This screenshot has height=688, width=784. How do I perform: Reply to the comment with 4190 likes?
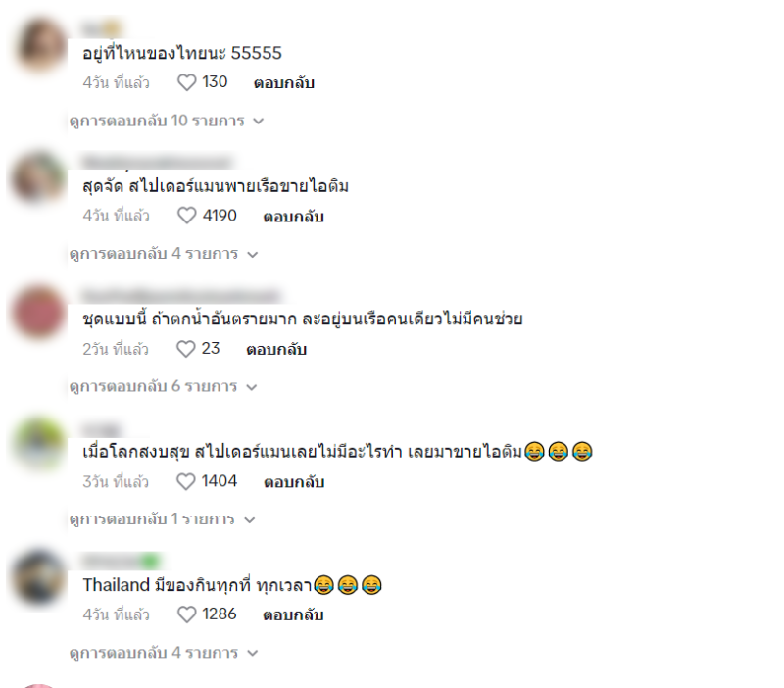(293, 217)
